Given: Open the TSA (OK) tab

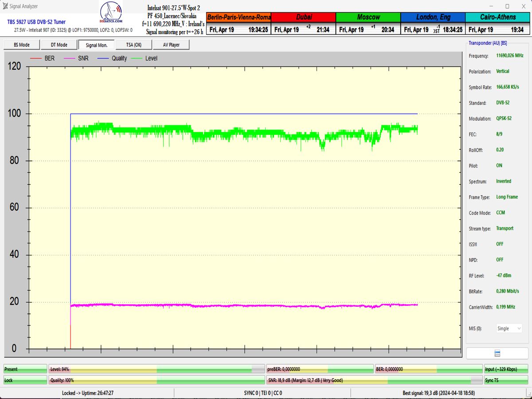Looking at the screenshot, I should coord(133,45).
